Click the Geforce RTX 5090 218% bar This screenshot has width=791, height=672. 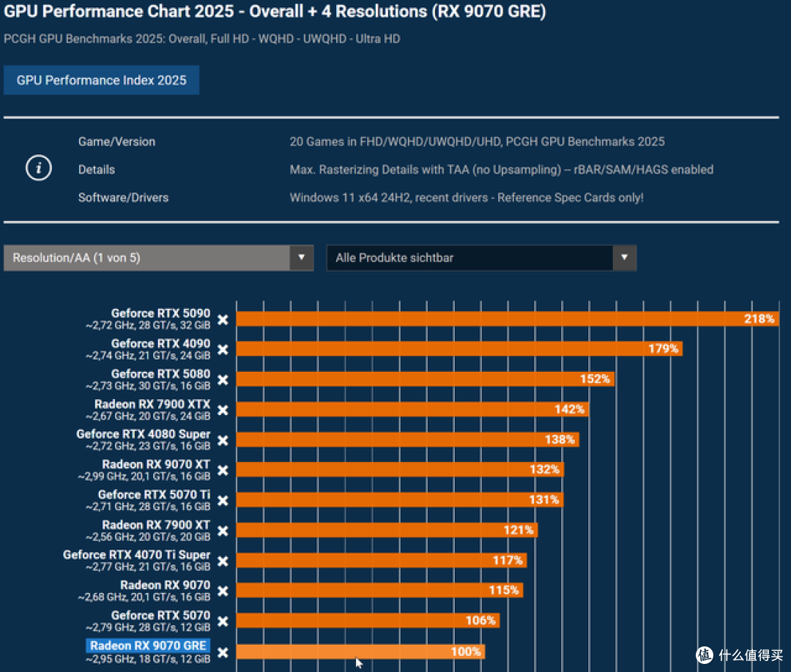(x=508, y=318)
